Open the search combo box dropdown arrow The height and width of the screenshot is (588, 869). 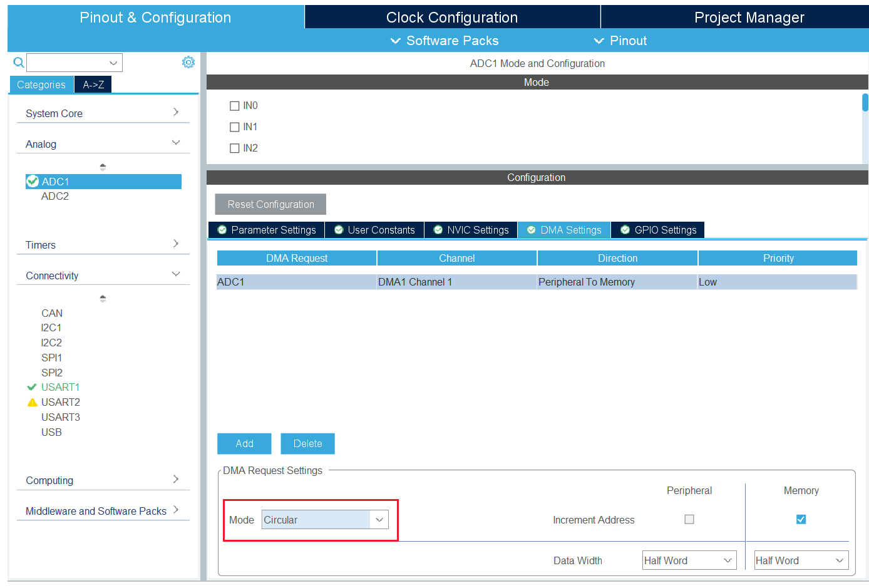[113, 63]
